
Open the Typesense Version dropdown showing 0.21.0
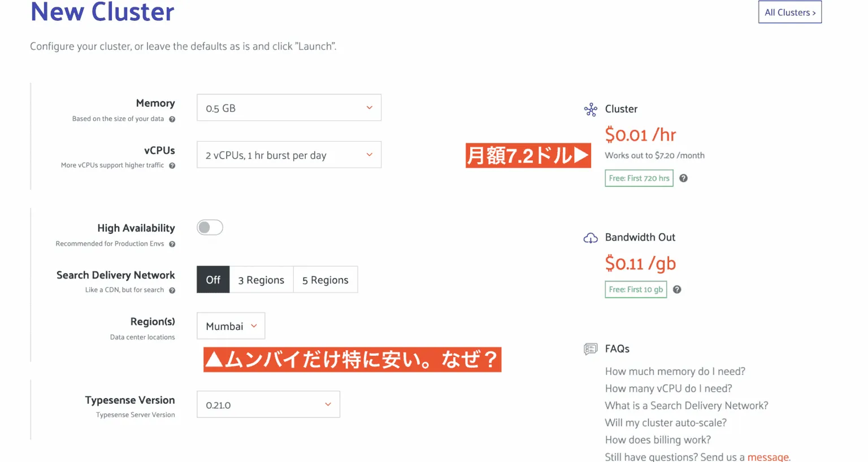pyautogui.click(x=268, y=404)
